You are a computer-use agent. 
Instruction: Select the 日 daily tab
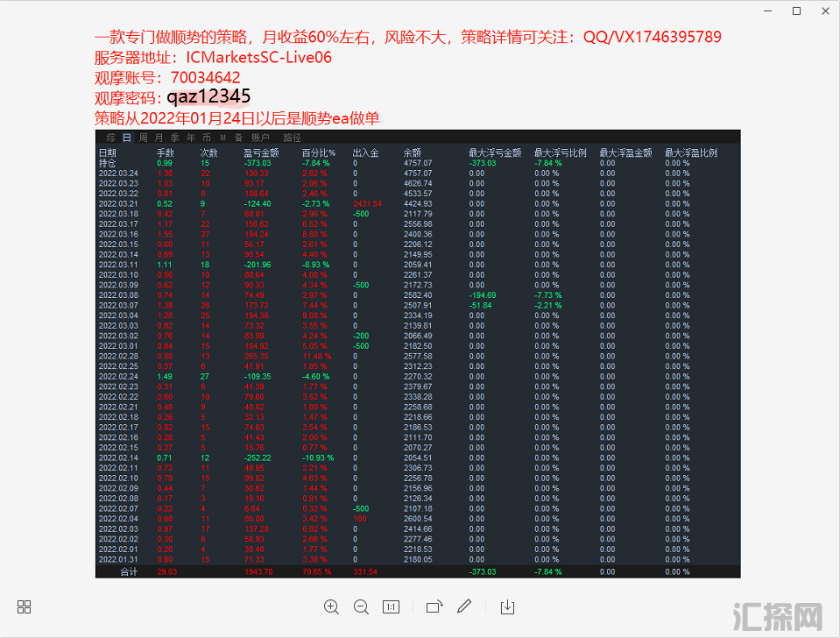[127, 138]
